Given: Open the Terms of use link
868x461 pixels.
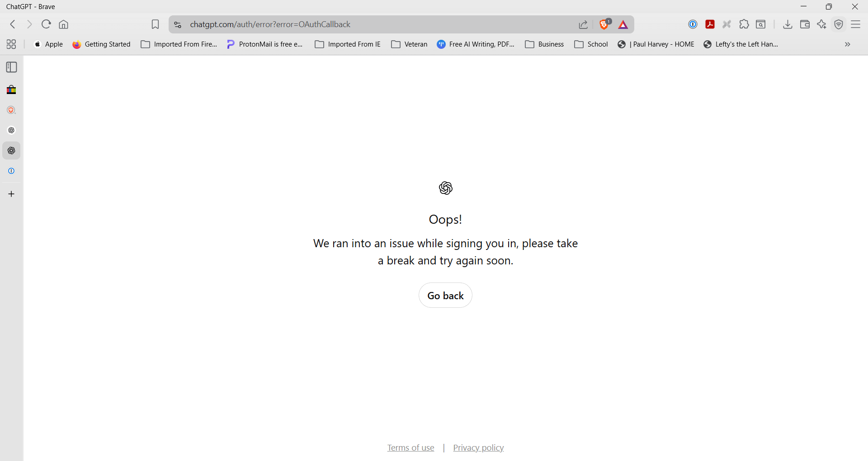Looking at the screenshot, I should [x=410, y=447].
